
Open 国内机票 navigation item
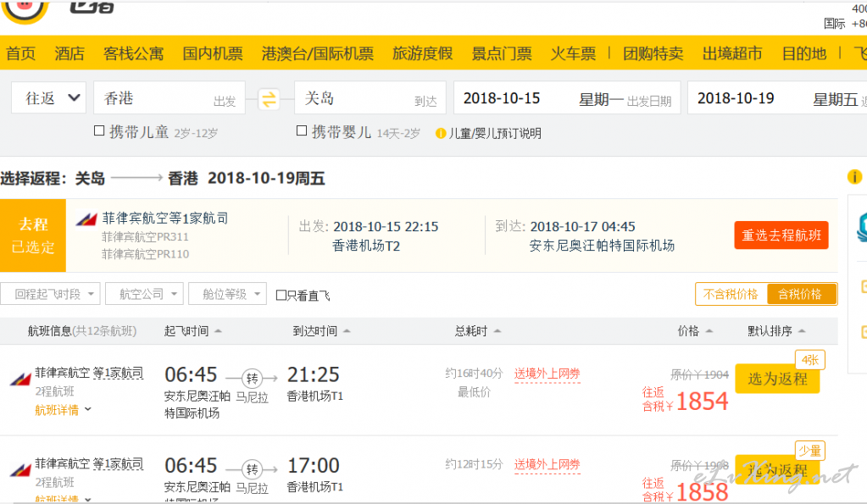pyautogui.click(x=213, y=53)
